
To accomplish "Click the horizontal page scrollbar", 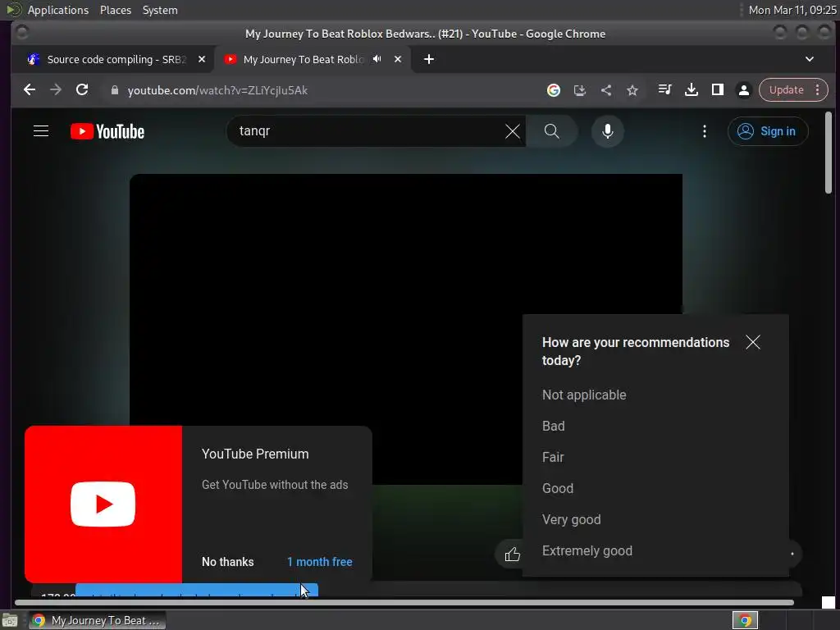I will point(404,603).
